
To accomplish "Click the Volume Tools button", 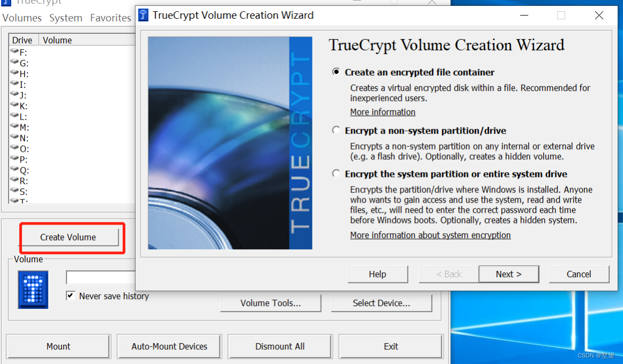I will (271, 303).
